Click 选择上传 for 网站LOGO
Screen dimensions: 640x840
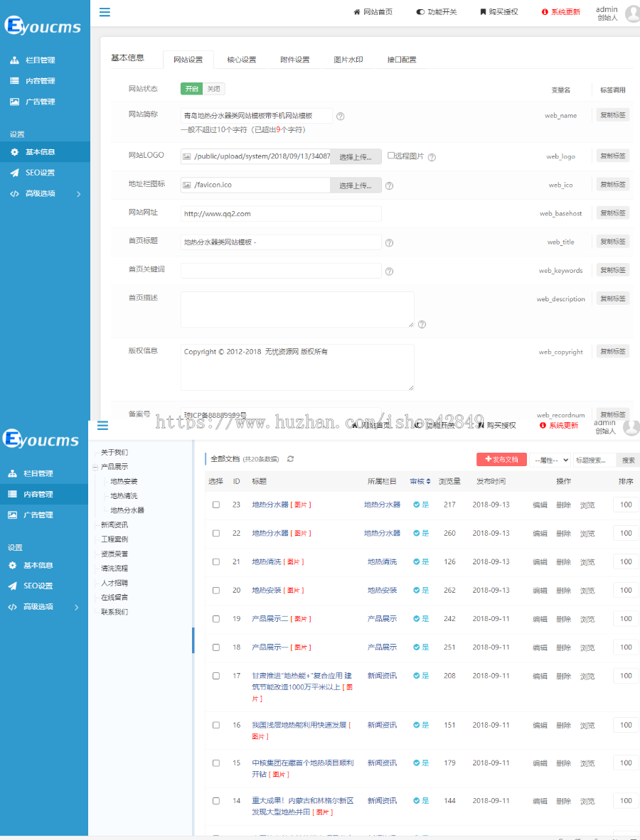coord(356,157)
